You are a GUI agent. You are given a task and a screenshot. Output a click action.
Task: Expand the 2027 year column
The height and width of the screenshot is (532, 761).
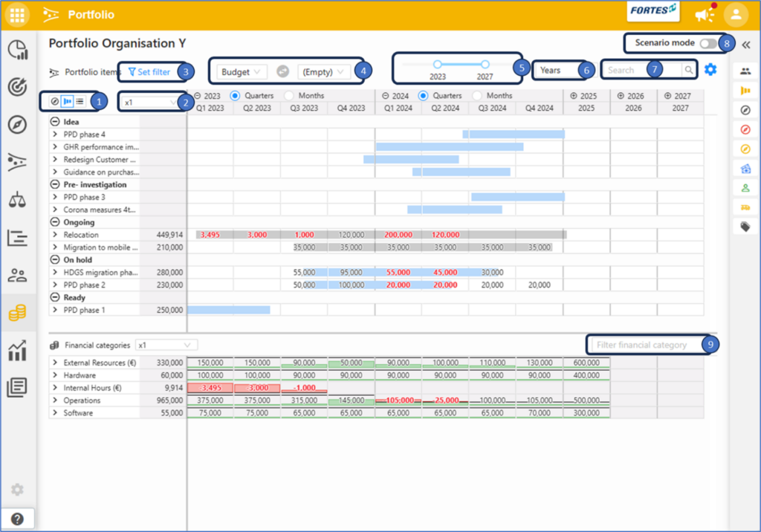[668, 96]
